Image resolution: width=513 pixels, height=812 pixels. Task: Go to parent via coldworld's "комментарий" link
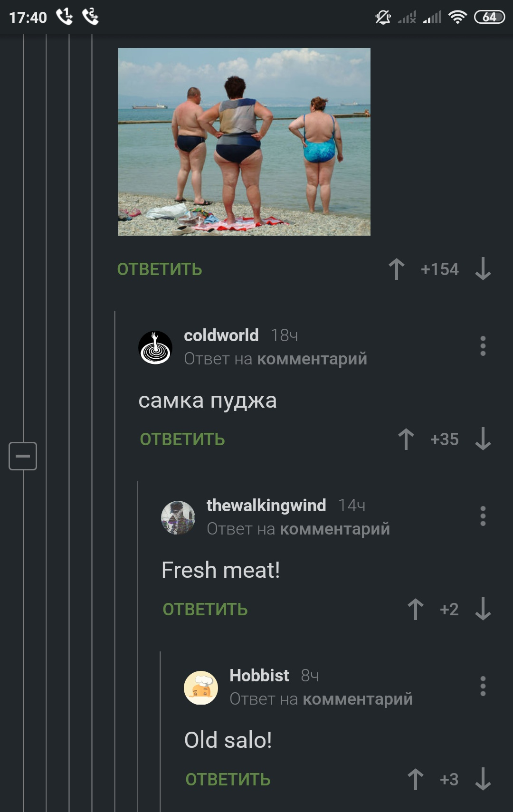click(312, 359)
